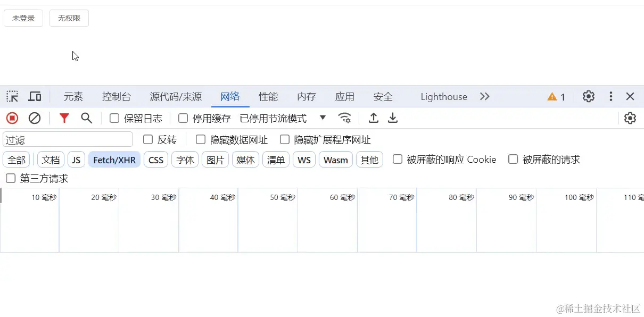
Task: Switch to the 控制台 tab
Action: tap(116, 96)
